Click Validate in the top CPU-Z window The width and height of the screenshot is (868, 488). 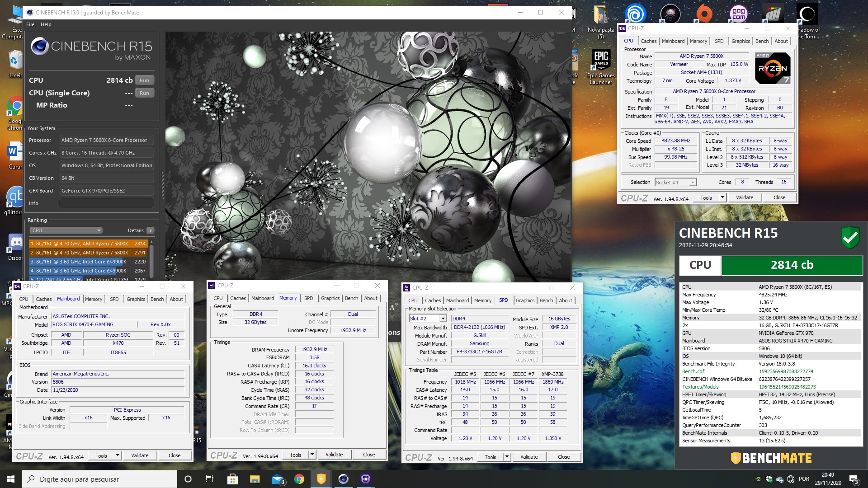pos(745,197)
